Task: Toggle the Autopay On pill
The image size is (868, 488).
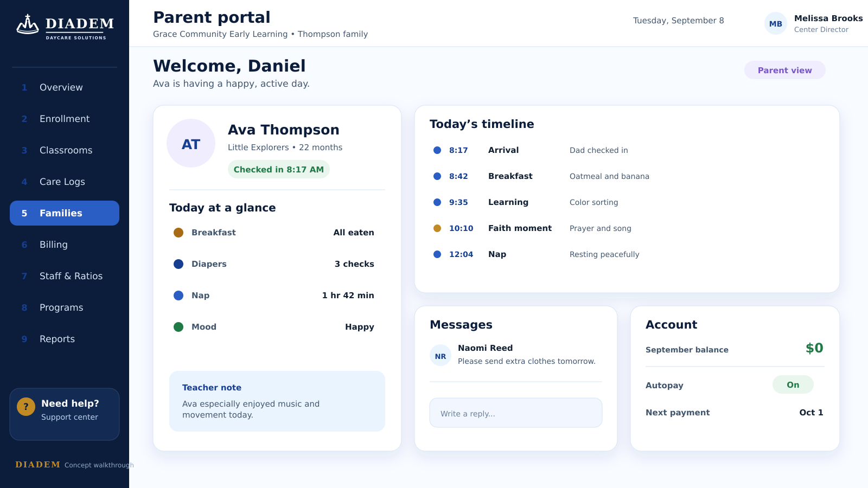Action: 793,384
